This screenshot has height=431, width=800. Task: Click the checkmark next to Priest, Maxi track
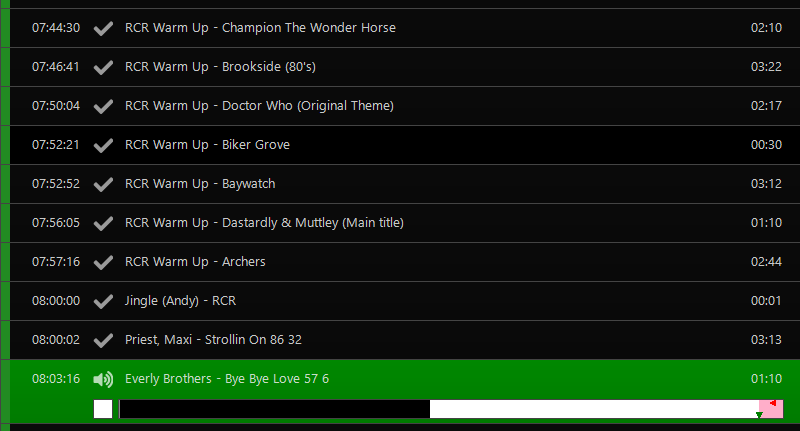coord(103,340)
